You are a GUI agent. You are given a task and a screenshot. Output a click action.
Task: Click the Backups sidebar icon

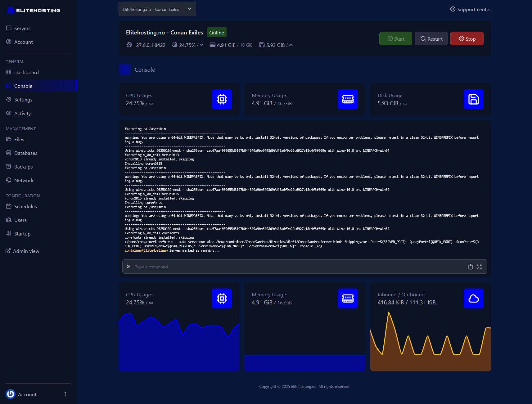pos(9,167)
